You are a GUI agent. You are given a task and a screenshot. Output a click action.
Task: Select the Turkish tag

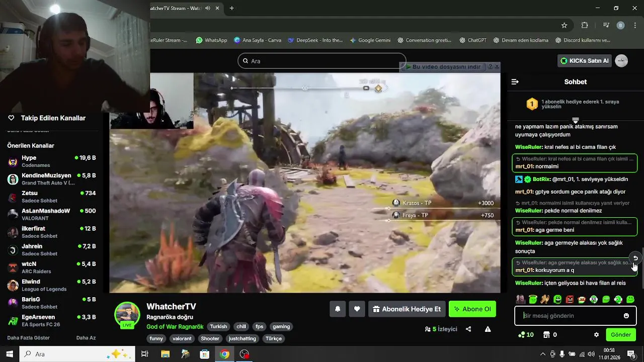pyautogui.click(x=218, y=326)
